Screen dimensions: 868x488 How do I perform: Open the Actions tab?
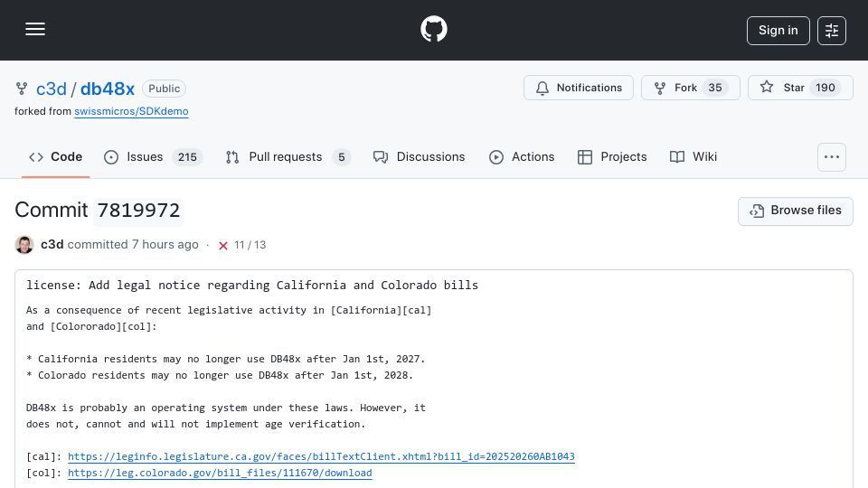coord(522,157)
